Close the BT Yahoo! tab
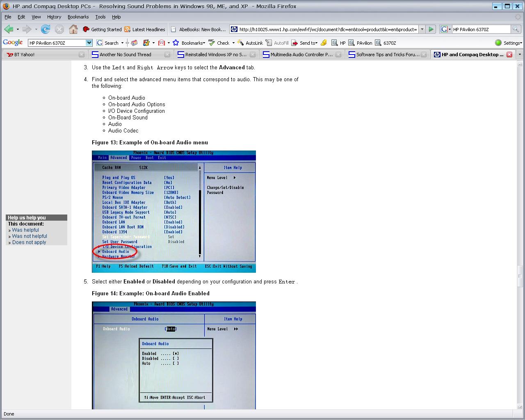Viewport: 525px width, 420px height. tap(82, 54)
